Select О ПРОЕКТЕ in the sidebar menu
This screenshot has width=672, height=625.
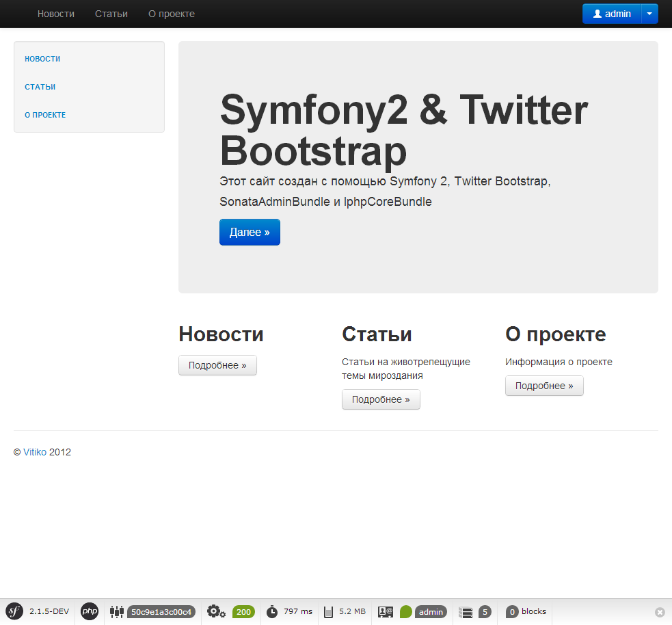[x=45, y=115]
